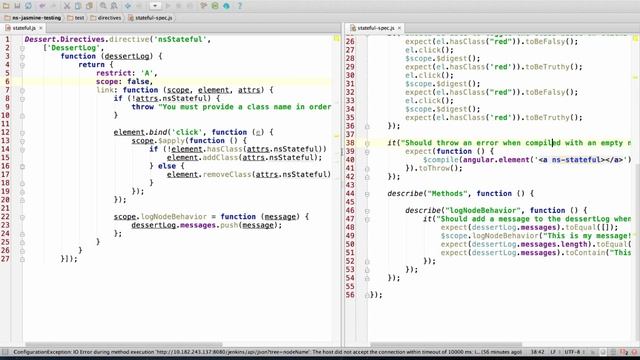640x360 pixels.
Task: Collapse the scope.logNodeBehavior fold on line 22
Action: [22, 217]
